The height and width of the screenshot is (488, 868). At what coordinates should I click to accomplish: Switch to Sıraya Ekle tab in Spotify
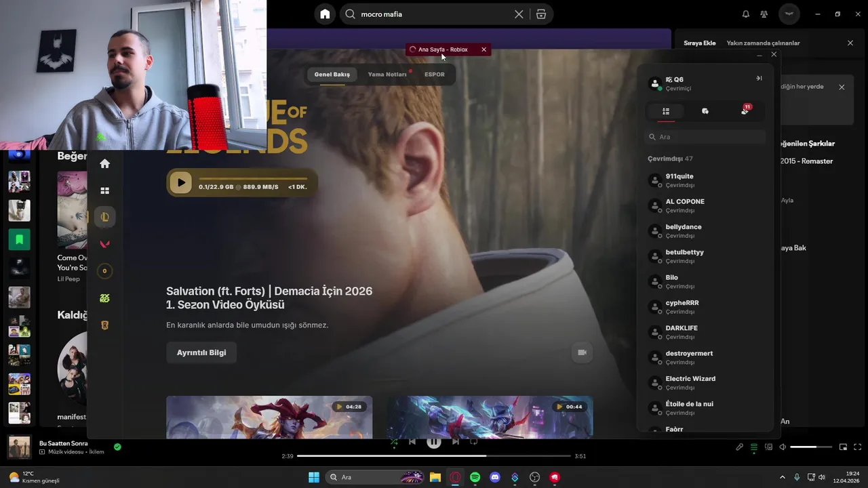coord(700,43)
